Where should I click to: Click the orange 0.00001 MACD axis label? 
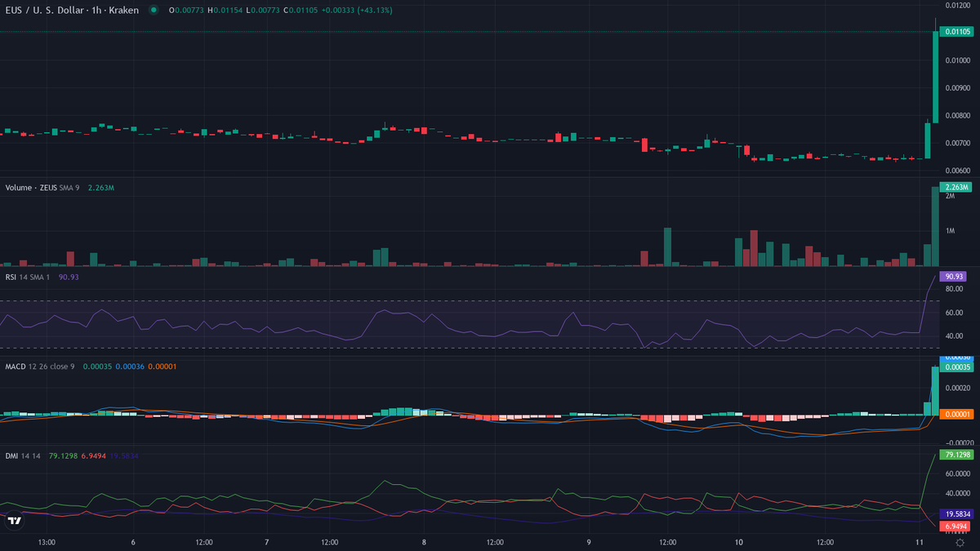pyautogui.click(x=956, y=415)
